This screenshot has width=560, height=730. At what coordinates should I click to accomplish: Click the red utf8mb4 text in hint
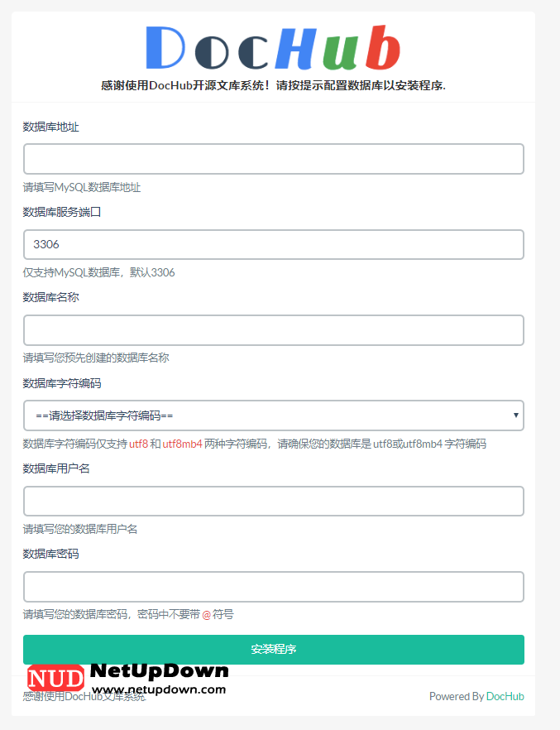coord(182,444)
